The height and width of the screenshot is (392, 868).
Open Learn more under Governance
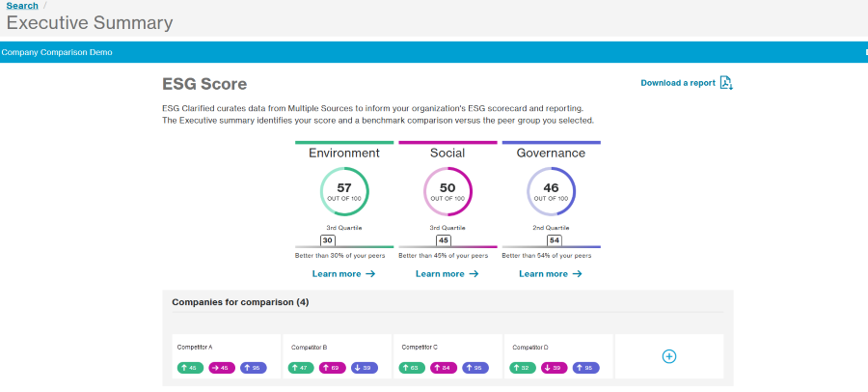(x=550, y=274)
